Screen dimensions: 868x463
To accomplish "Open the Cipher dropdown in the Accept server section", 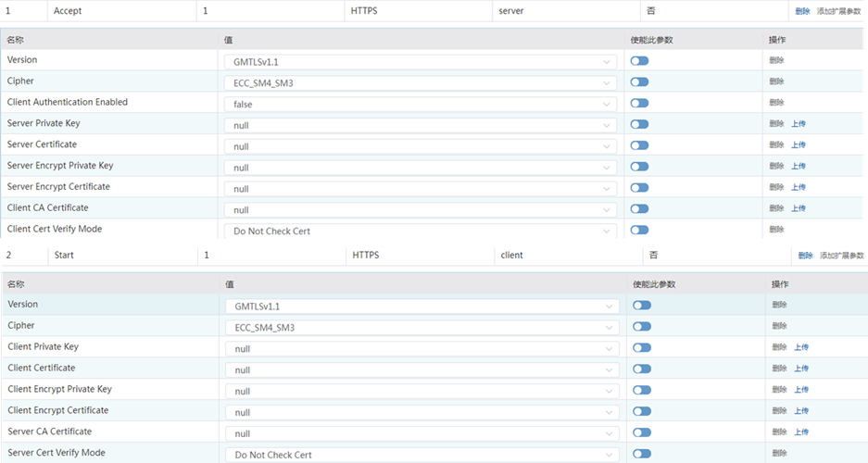I will coord(421,83).
